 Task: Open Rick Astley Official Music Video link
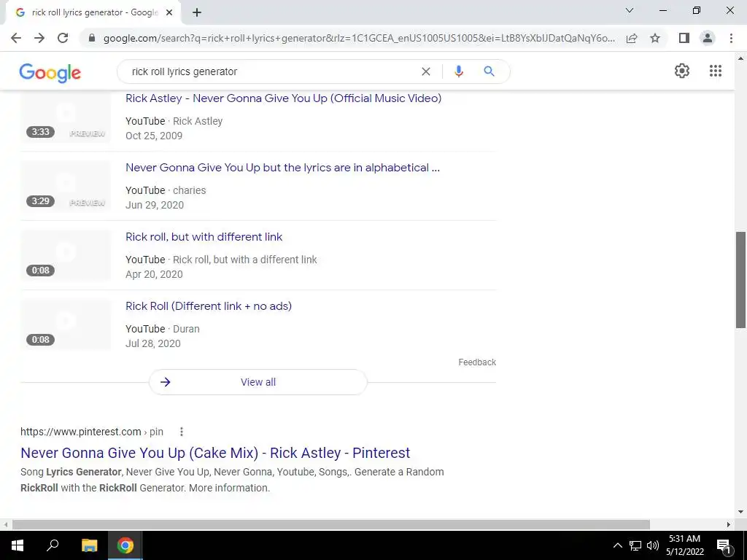pos(284,98)
